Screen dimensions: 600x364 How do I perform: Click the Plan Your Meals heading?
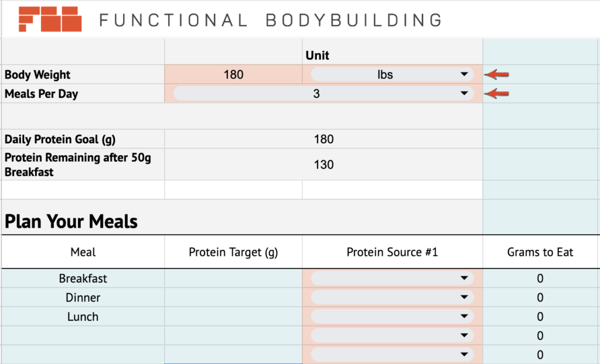(71, 221)
